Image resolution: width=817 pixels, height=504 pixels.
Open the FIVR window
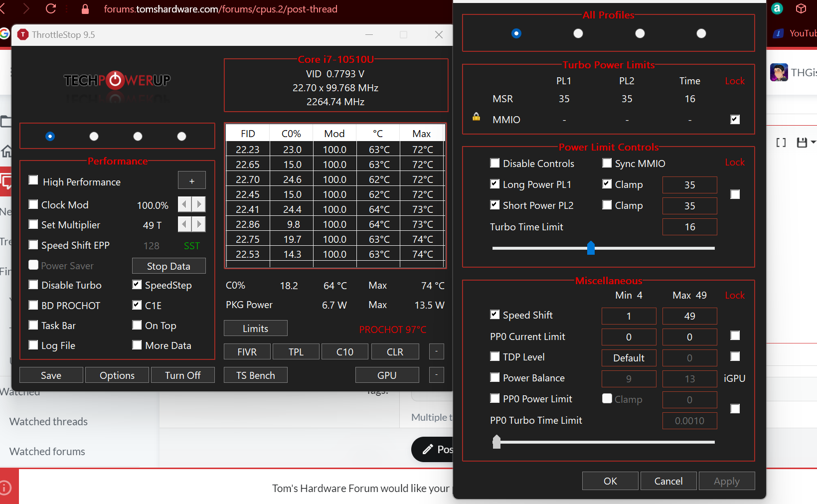pos(247,352)
